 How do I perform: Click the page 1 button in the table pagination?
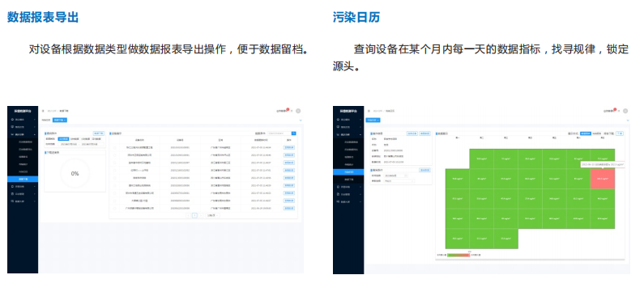194,215
